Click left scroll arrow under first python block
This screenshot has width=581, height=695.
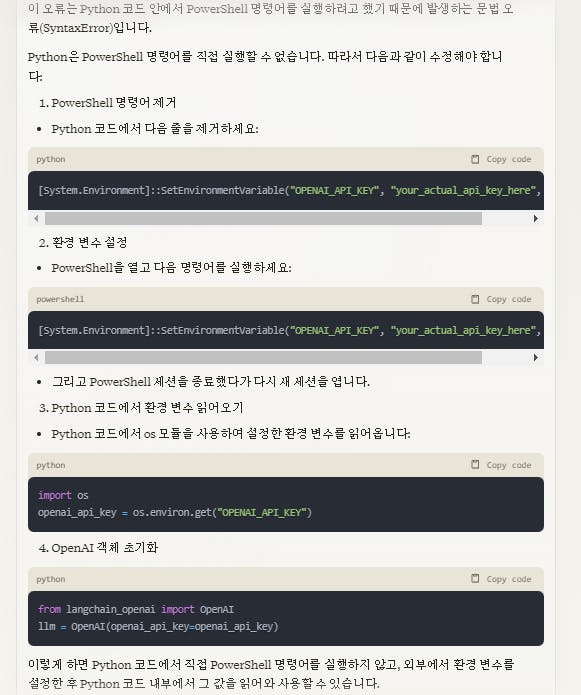(36, 218)
